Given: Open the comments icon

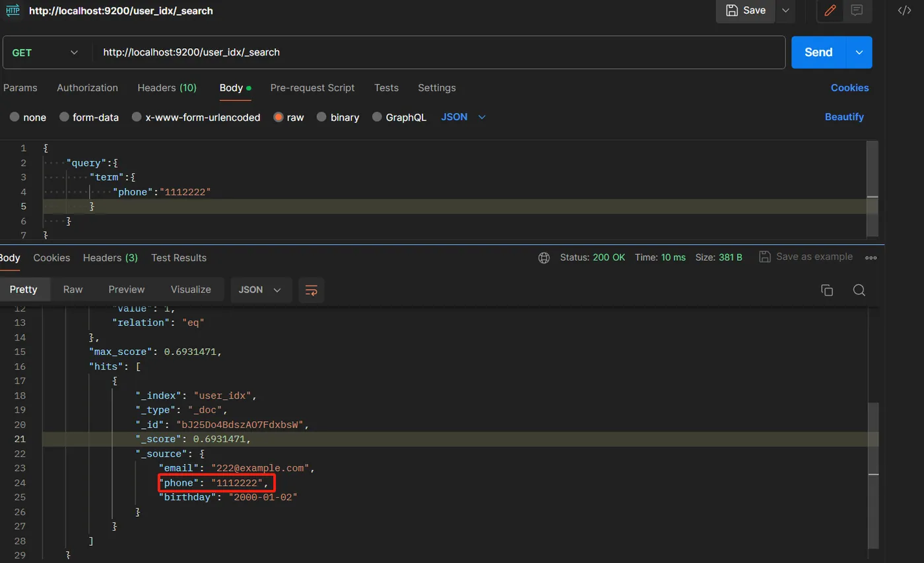Looking at the screenshot, I should point(857,10).
